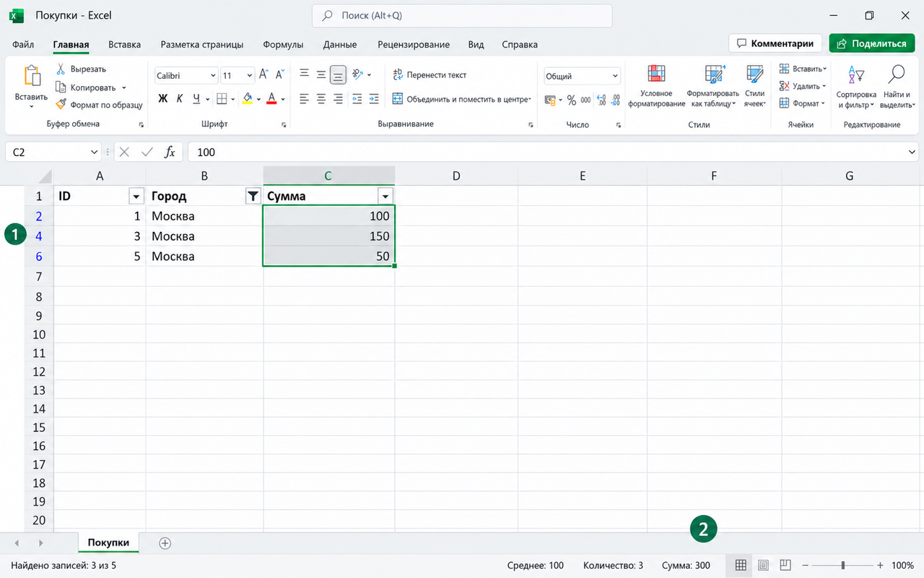Click the Поиск (Alt+Q) search box
The width and height of the screenshot is (924, 578).
(462, 15)
